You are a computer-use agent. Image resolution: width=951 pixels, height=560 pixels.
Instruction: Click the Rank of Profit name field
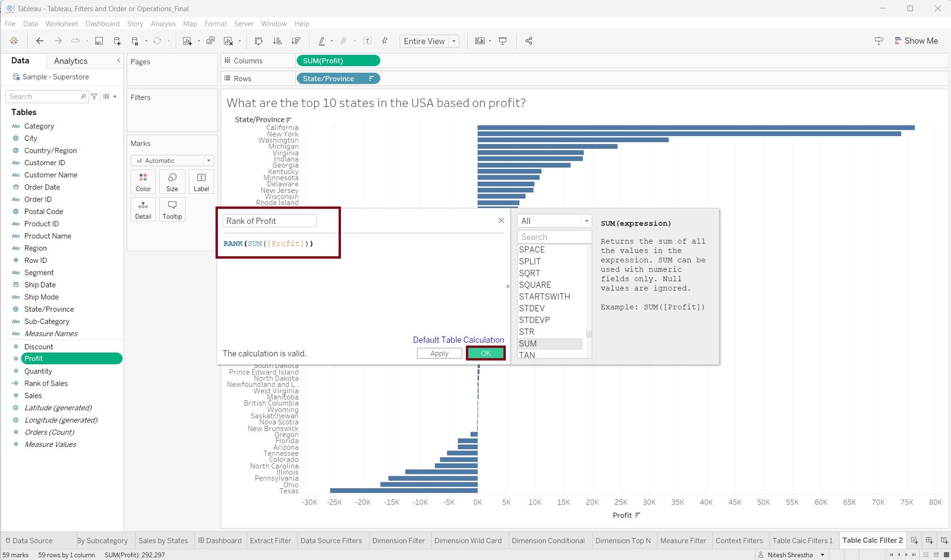point(269,221)
